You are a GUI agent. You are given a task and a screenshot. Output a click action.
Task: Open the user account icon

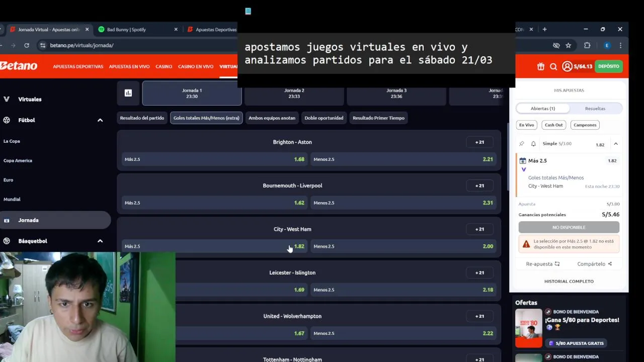(x=567, y=66)
